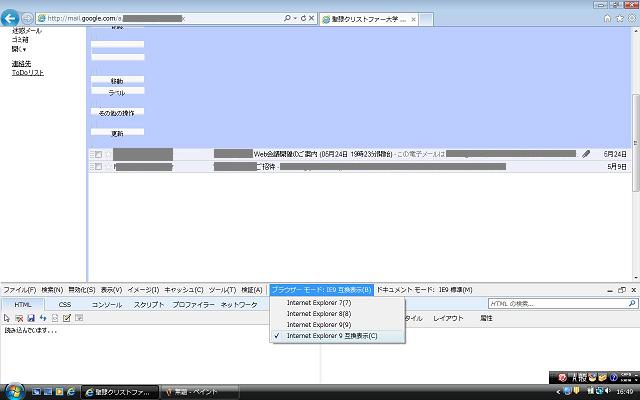Click the HTML search magnifier icon
The image size is (640, 400).
(x=632, y=303)
